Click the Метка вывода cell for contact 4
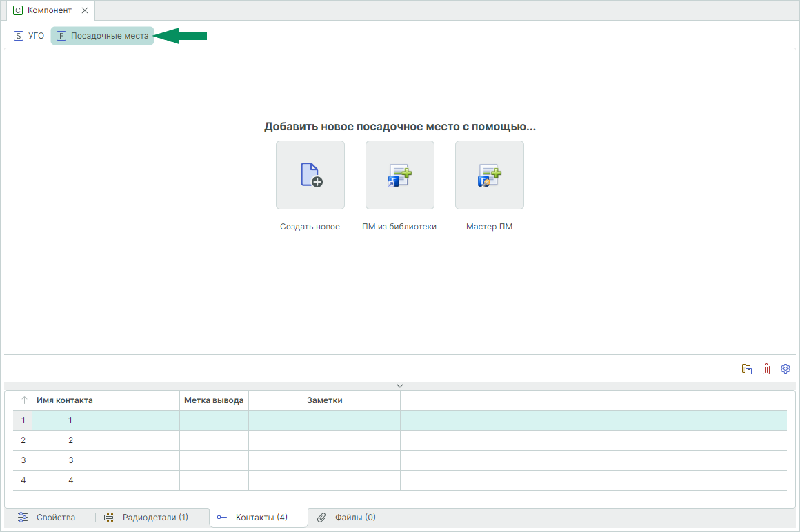800x532 pixels. click(x=214, y=480)
